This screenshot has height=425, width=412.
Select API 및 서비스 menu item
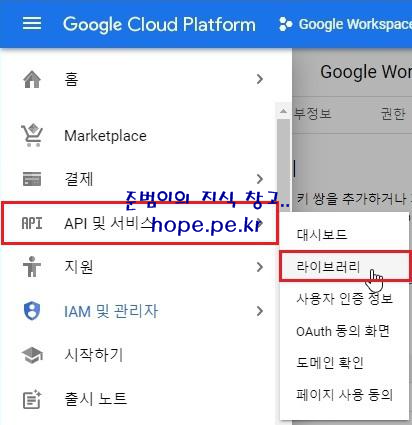140,223
